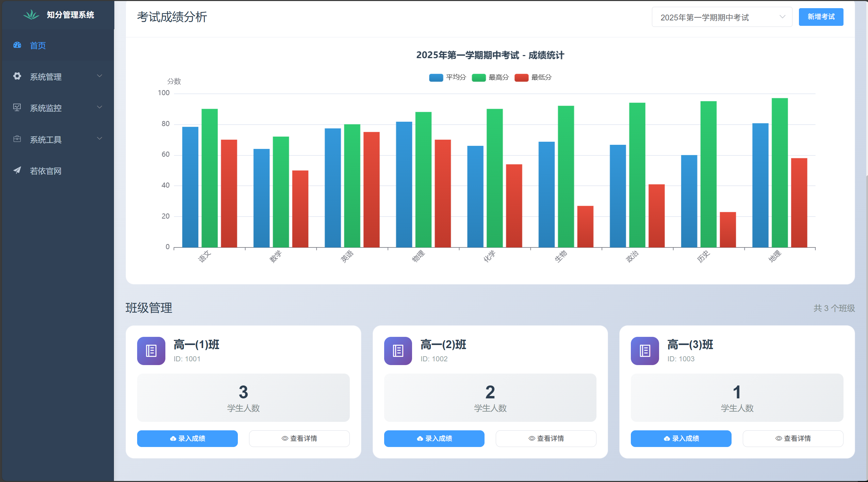
Task: Click the dashboard icon beside 首页
Action: (x=17, y=45)
